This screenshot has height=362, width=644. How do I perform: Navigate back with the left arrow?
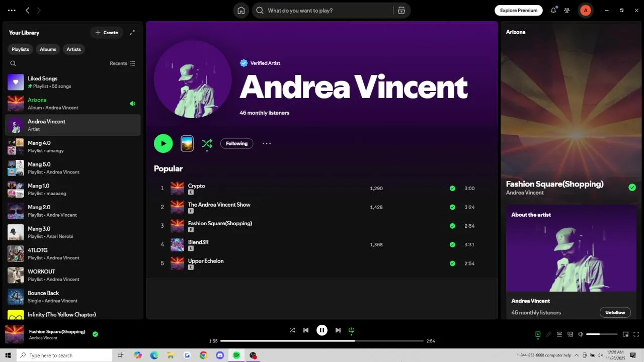point(28,10)
